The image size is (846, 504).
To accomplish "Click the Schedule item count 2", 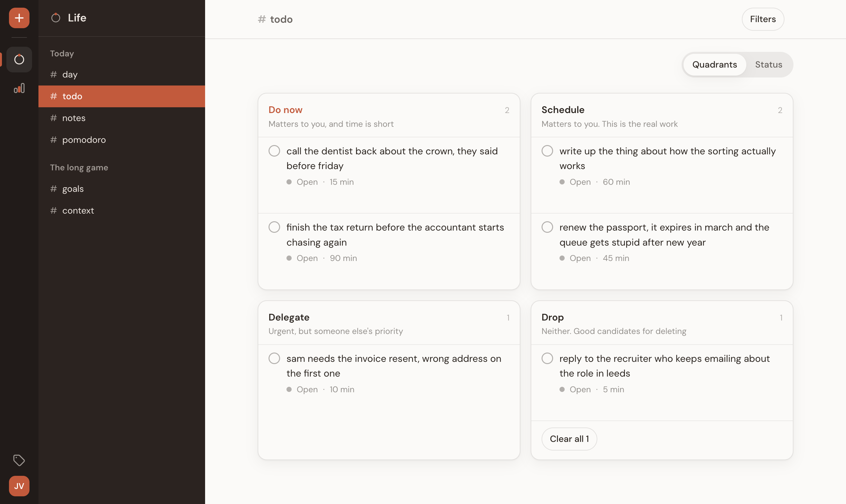I will click(x=780, y=110).
